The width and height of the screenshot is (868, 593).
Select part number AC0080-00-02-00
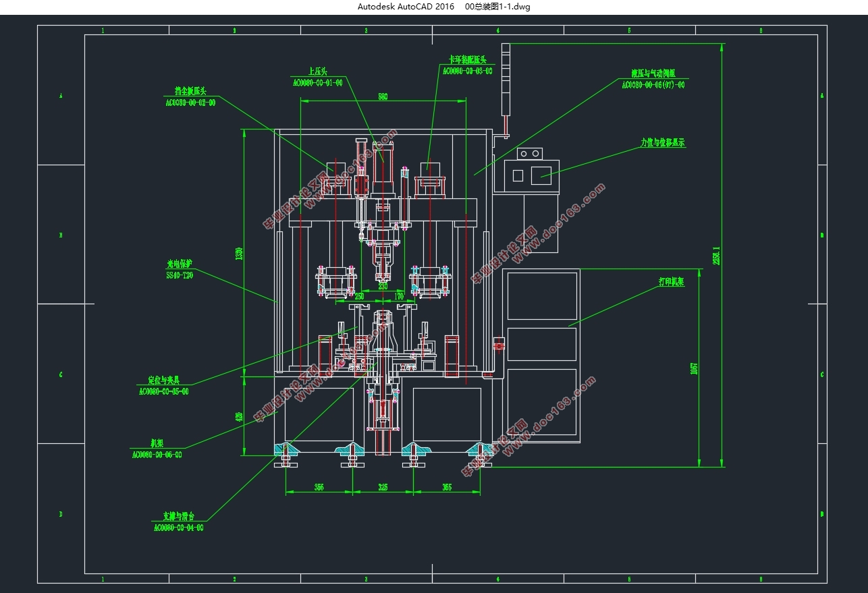pyautogui.click(x=190, y=103)
